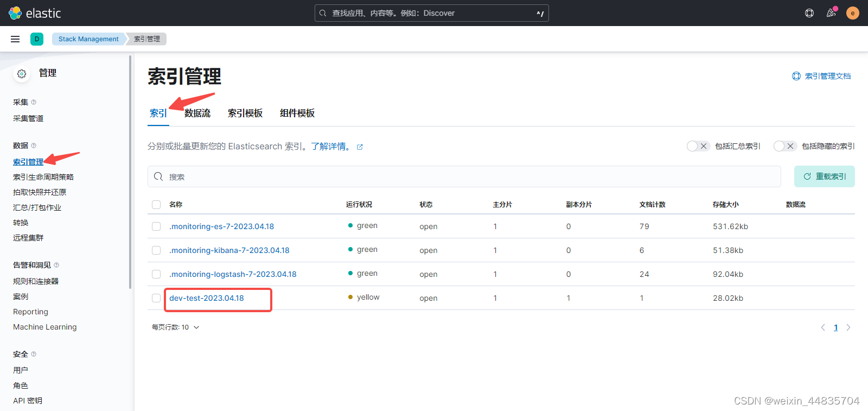The image size is (868, 411).
Task: Toggle 包括汇总索引 switch
Action: pyautogui.click(x=698, y=146)
